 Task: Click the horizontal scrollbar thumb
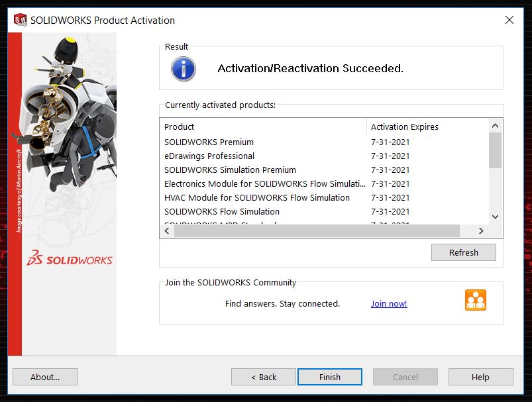click(317, 230)
